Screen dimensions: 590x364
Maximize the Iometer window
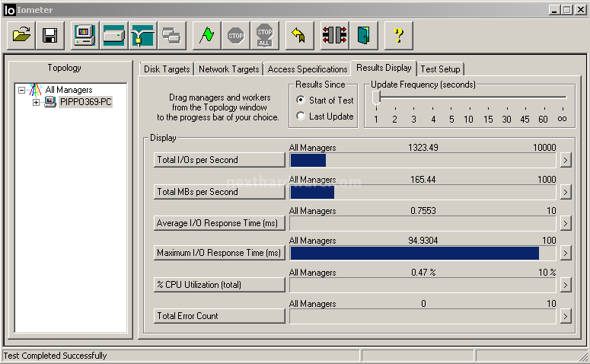(x=566, y=10)
